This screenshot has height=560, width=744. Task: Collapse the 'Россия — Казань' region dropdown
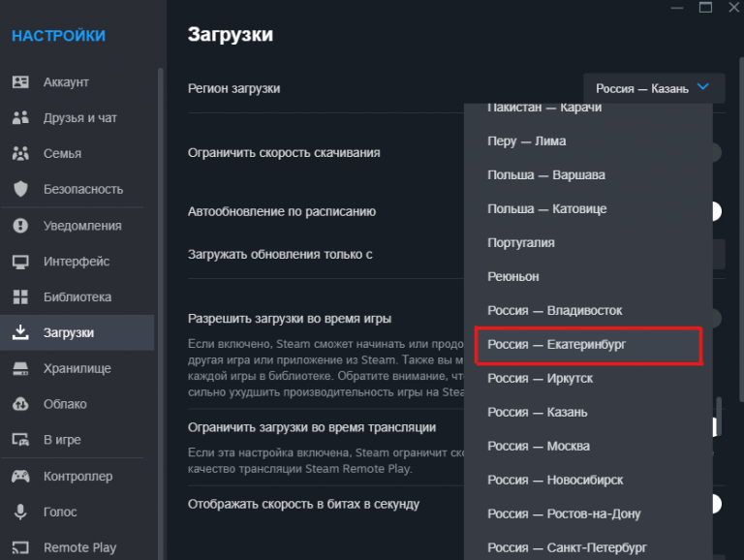[653, 88]
